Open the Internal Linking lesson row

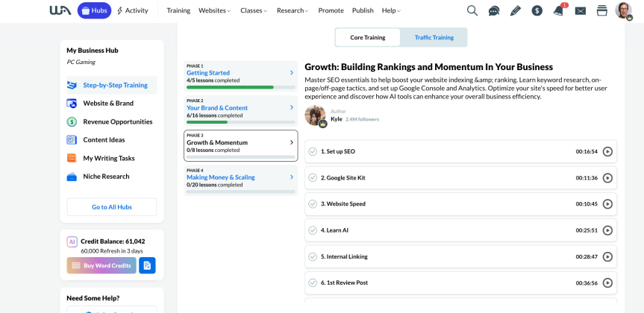click(x=460, y=256)
